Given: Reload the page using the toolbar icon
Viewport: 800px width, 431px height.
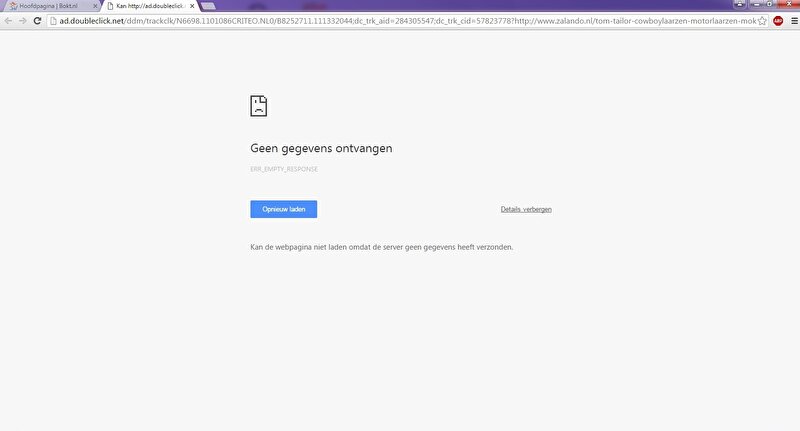Looking at the screenshot, I should pyautogui.click(x=37, y=21).
